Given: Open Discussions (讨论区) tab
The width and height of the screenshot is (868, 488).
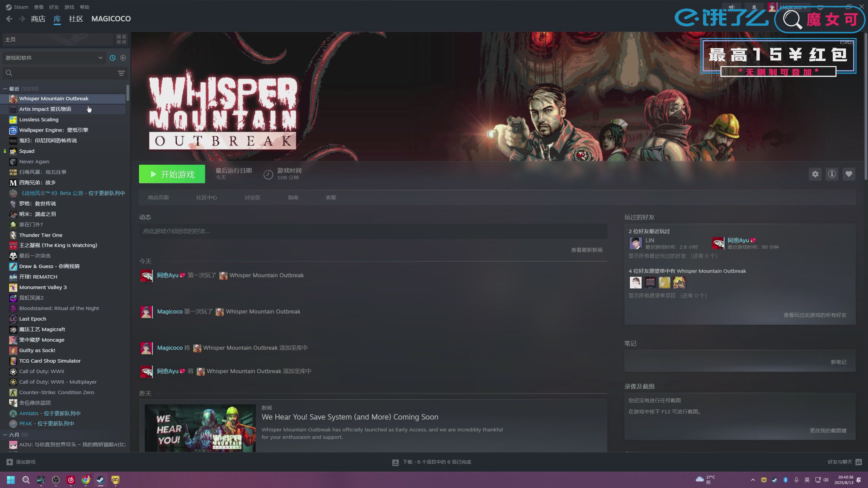Looking at the screenshot, I should pyautogui.click(x=253, y=198).
